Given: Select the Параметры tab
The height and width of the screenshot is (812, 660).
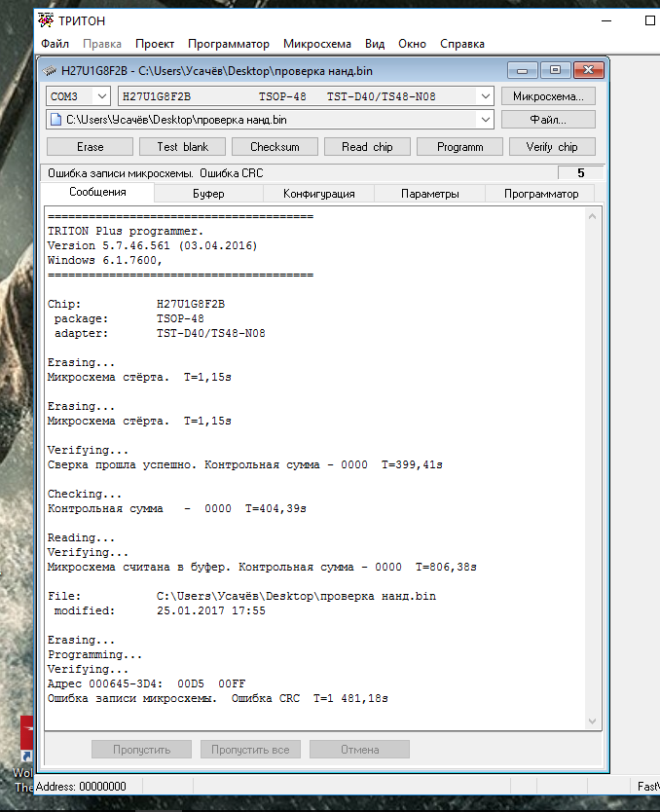Looking at the screenshot, I should coord(429,194).
